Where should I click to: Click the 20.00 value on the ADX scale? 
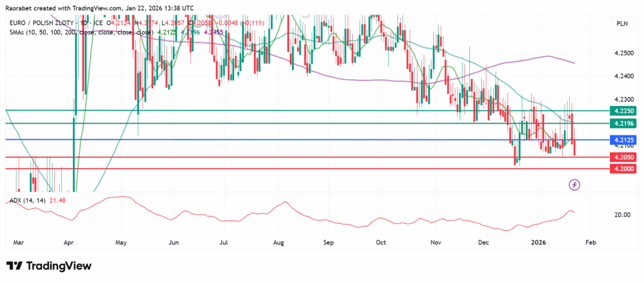pos(623,215)
